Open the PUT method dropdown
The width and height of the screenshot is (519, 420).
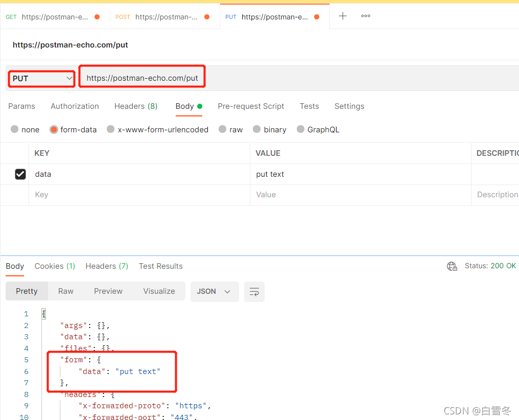pos(42,79)
